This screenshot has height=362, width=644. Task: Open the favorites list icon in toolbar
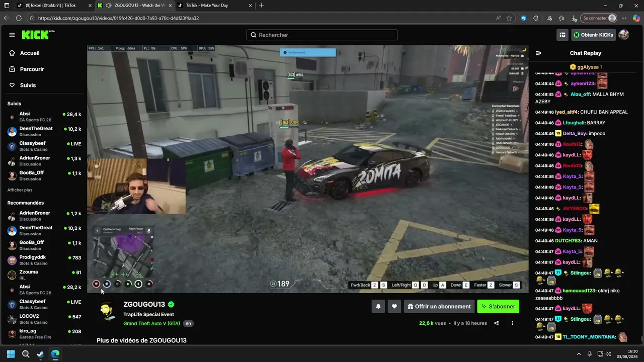pos(561,18)
